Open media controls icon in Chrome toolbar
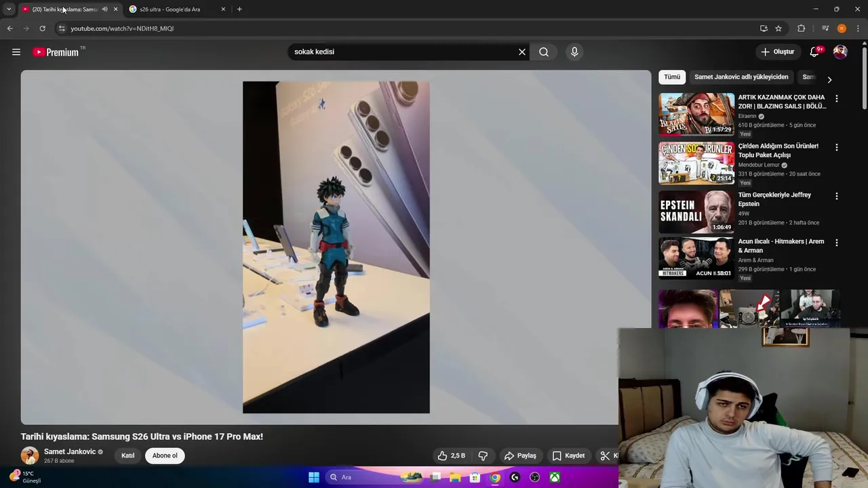The height and width of the screenshot is (488, 868). pos(825,28)
